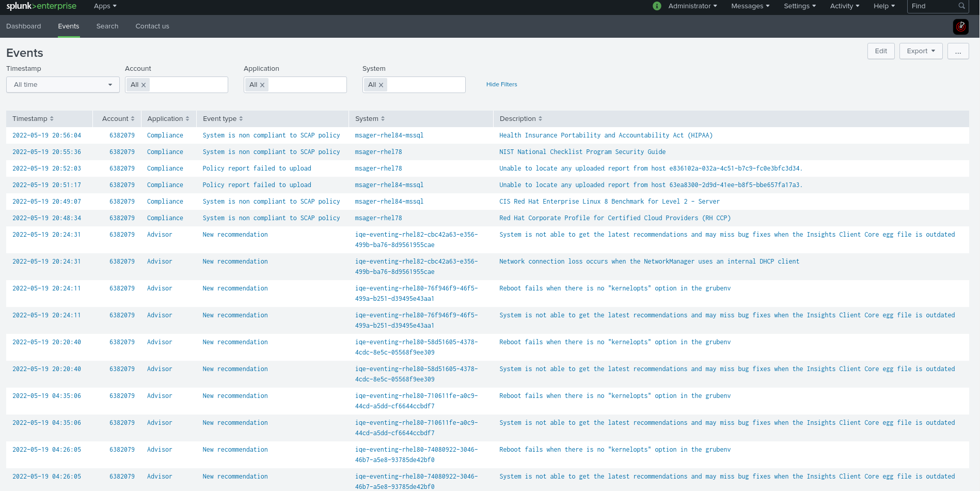980x491 pixels.
Task: Click system iqe-eventing-rhel80-76f946f9 at 20:24:11 first row
Action: tap(416, 294)
